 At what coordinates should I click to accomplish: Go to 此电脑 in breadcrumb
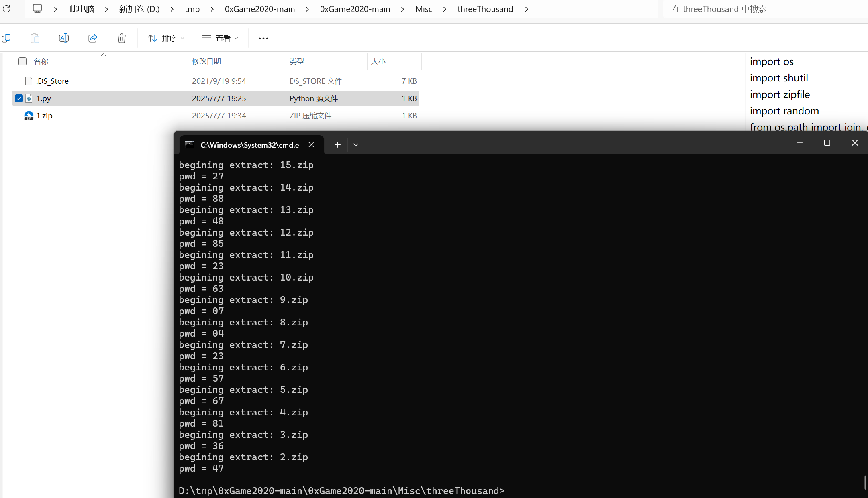[82, 9]
